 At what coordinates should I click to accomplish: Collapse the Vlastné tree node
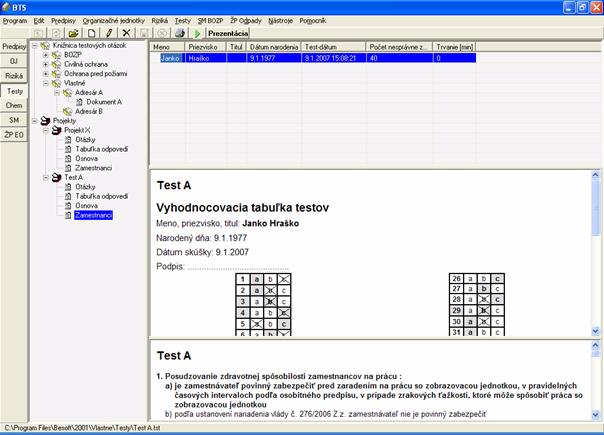click(46, 83)
